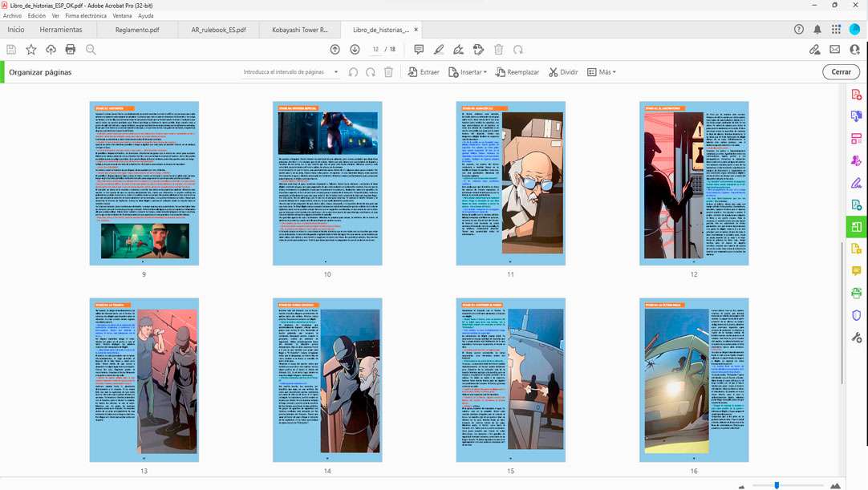Click the current page number field
This screenshot has width=868, height=490.
(x=375, y=49)
